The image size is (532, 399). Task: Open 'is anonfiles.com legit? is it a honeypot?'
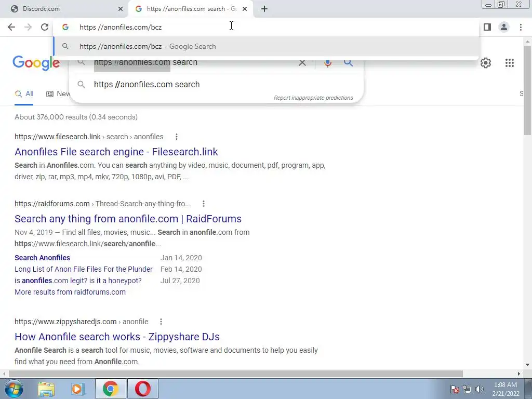click(x=78, y=281)
